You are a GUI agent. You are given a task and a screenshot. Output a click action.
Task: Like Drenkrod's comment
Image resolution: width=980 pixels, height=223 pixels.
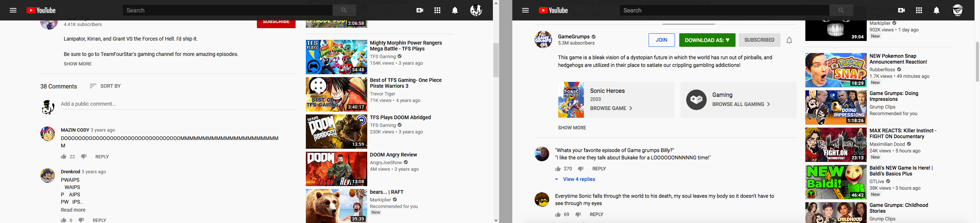64,220
